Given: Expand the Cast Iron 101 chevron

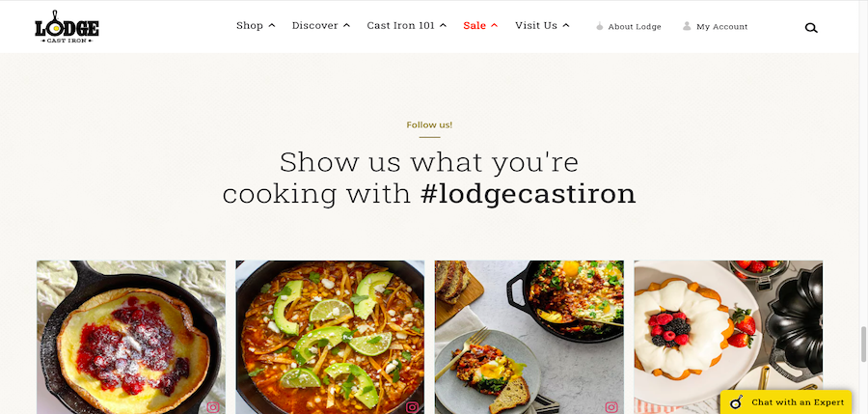Looking at the screenshot, I should pyautogui.click(x=443, y=25).
